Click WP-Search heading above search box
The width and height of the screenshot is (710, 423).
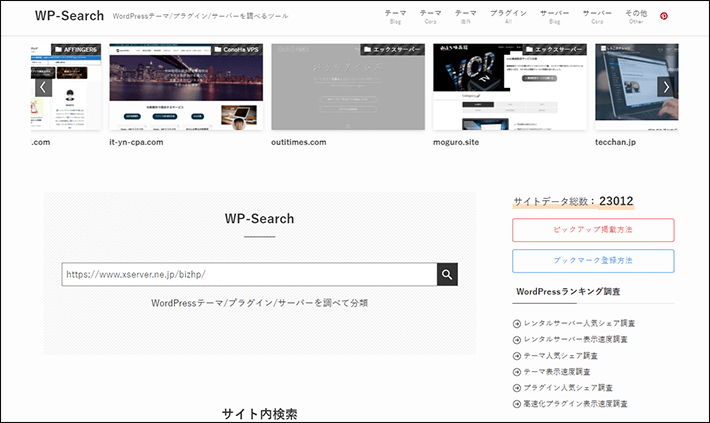(259, 219)
